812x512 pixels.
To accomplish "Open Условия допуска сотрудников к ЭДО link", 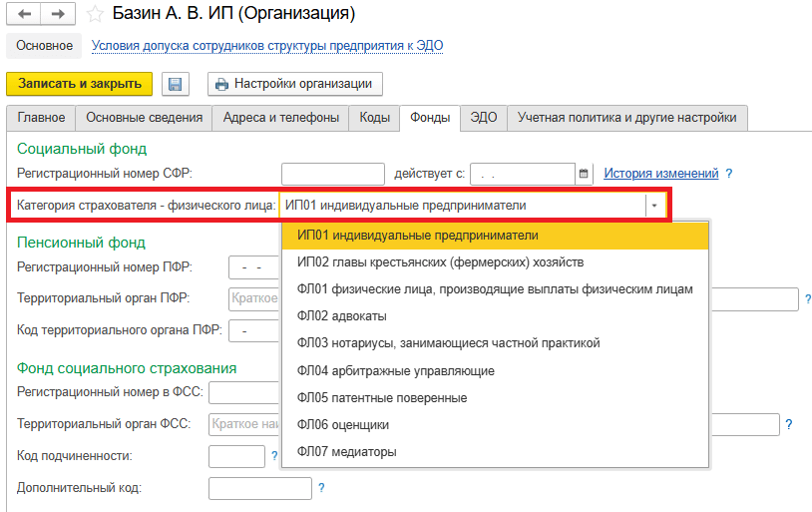I will (267, 46).
